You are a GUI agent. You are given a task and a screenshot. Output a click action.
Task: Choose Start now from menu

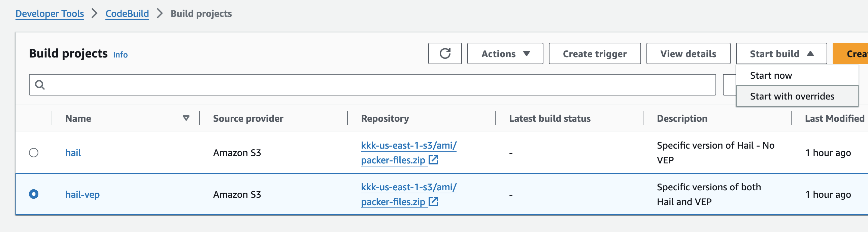797,75
